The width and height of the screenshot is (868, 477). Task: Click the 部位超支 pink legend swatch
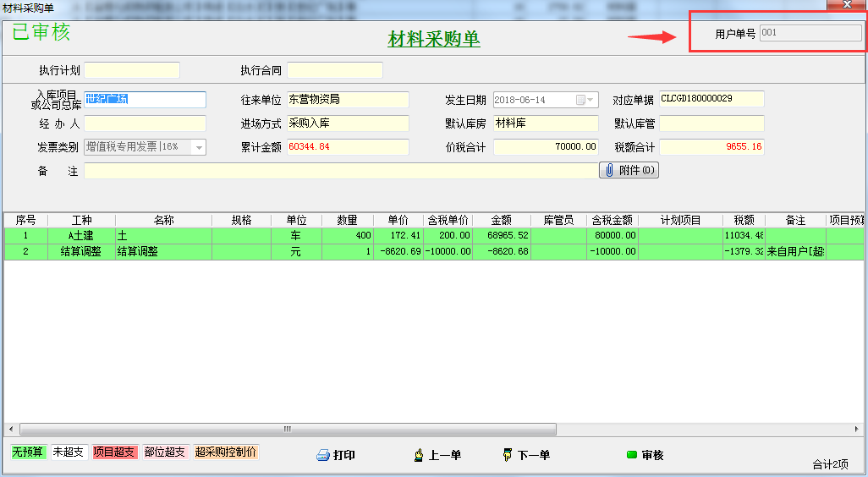pos(165,452)
